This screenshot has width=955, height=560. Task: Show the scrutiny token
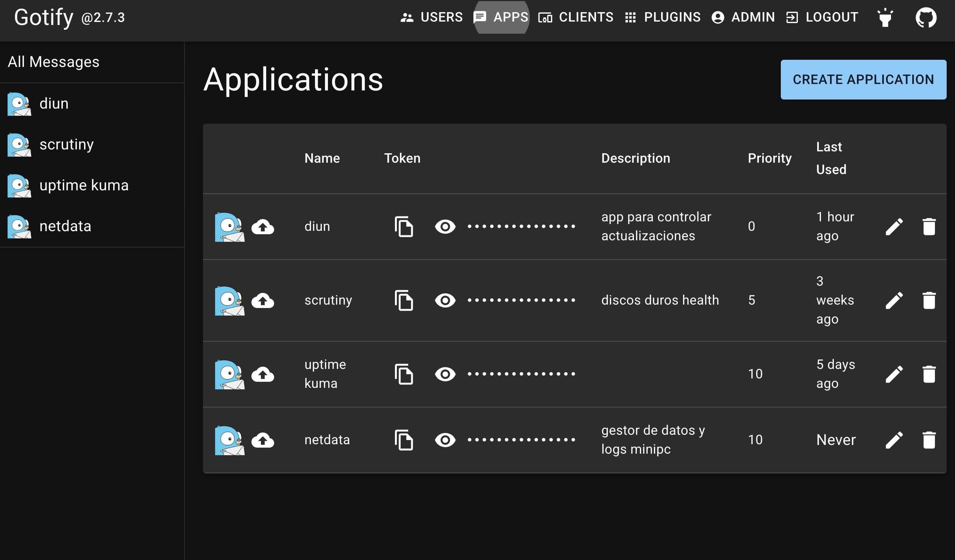pyautogui.click(x=445, y=301)
